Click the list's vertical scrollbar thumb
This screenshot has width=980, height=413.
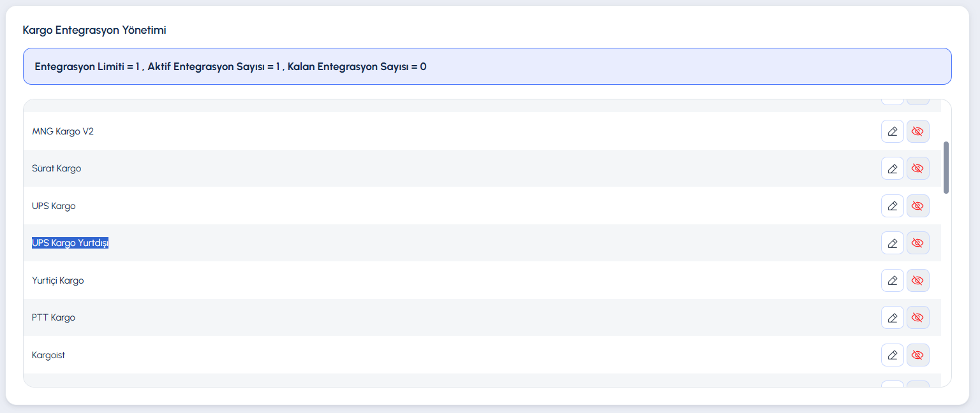946,168
